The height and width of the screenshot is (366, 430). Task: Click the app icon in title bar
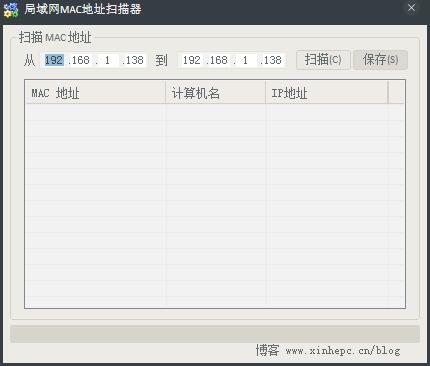[11, 9]
